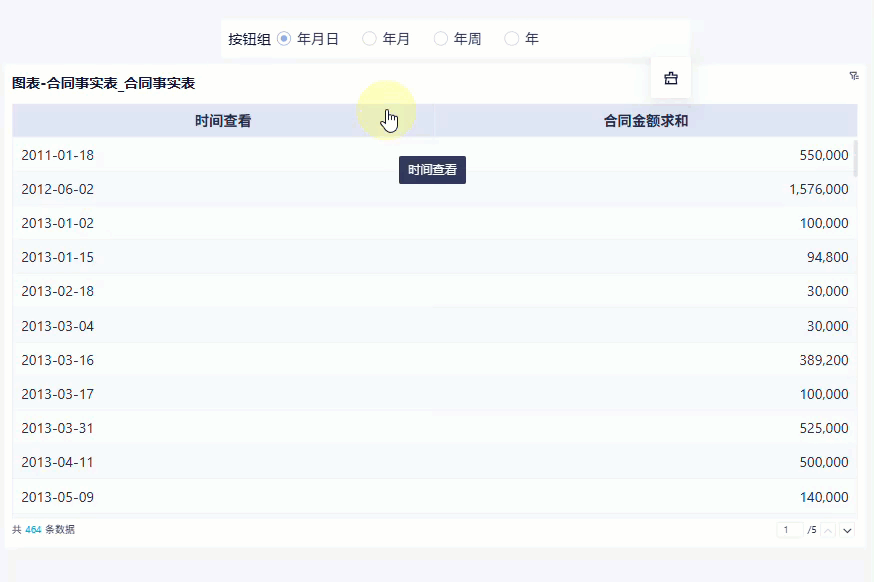Click the amount cell 389,200
This screenshot has height=582, width=874.
coord(824,360)
